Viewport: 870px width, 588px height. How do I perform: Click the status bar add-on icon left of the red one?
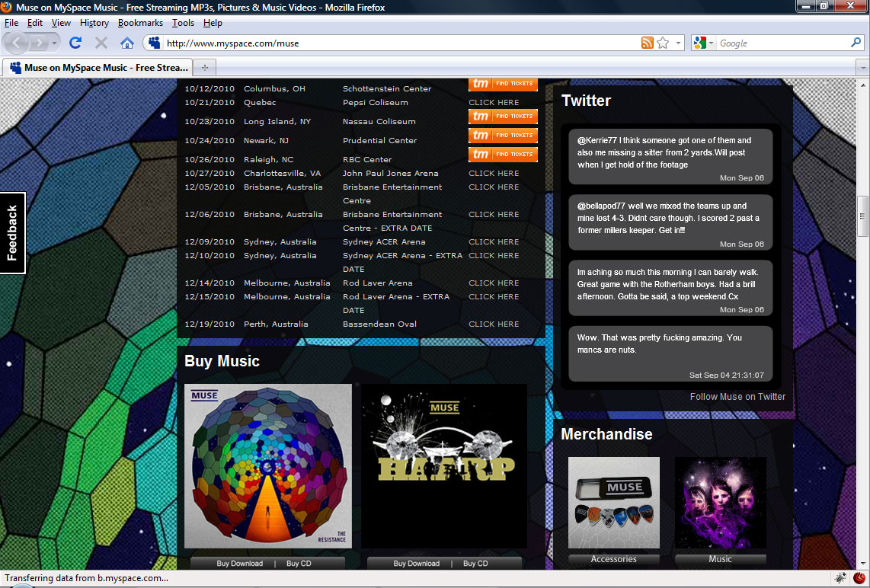[840, 578]
